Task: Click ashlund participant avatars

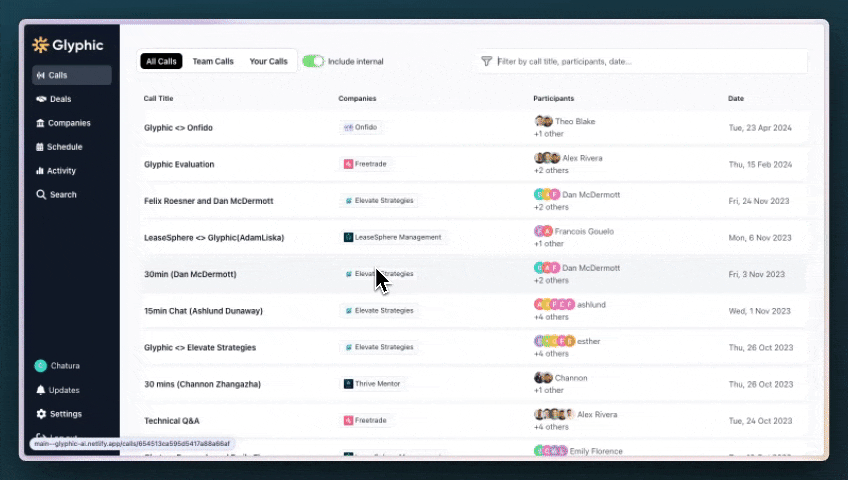Action: [x=554, y=304]
